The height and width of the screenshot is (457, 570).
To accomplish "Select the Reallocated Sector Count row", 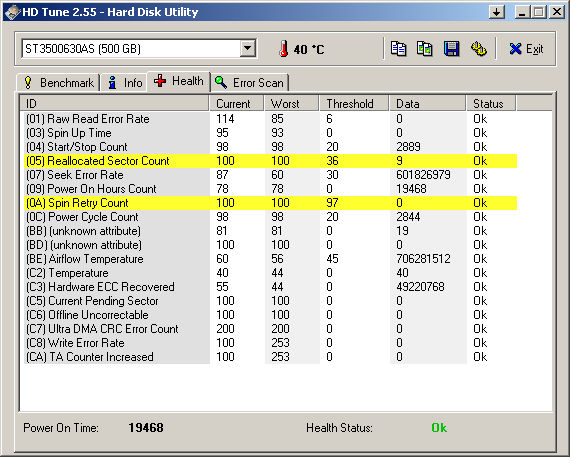I will (x=270, y=161).
